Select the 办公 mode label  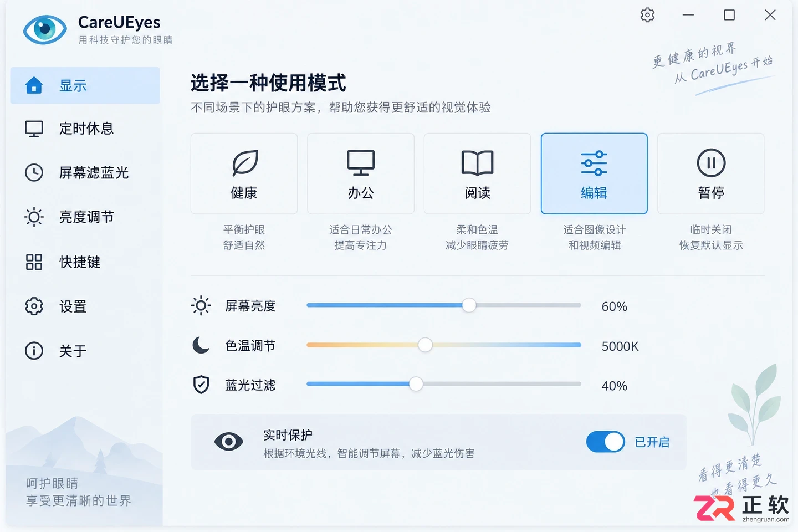(x=361, y=193)
